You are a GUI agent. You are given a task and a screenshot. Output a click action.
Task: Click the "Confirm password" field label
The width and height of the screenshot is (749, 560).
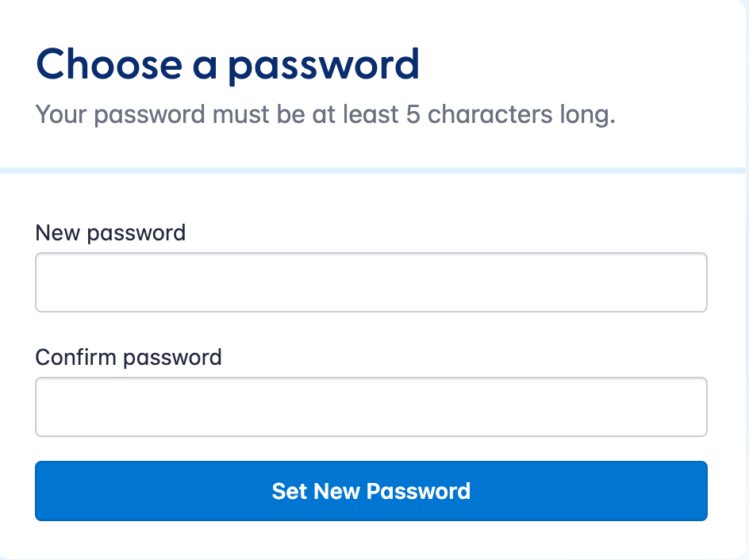click(x=129, y=357)
